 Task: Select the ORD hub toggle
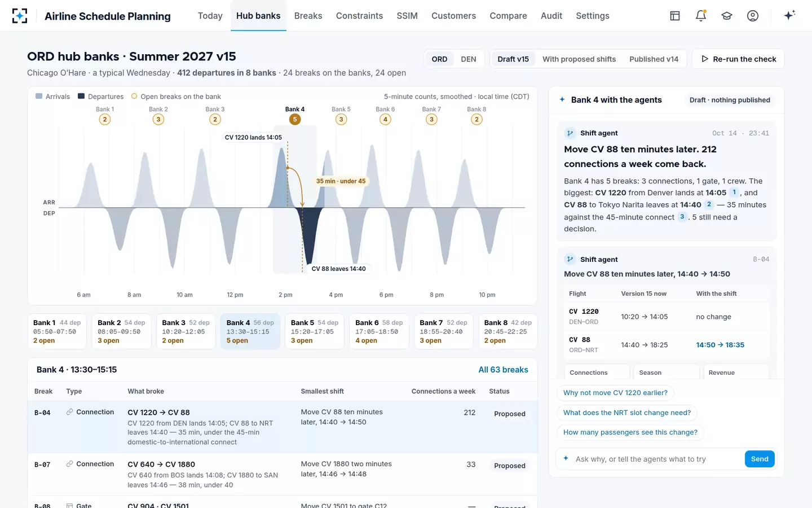point(439,59)
